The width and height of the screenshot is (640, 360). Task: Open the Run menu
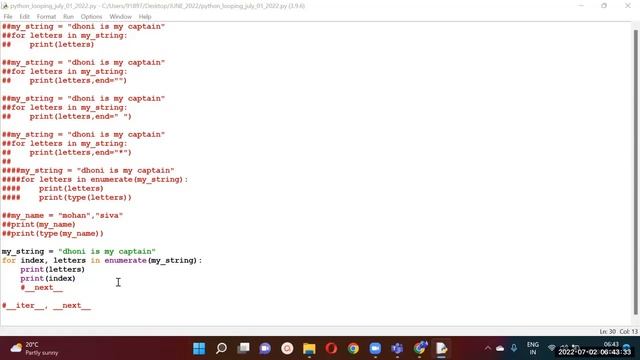click(68, 17)
